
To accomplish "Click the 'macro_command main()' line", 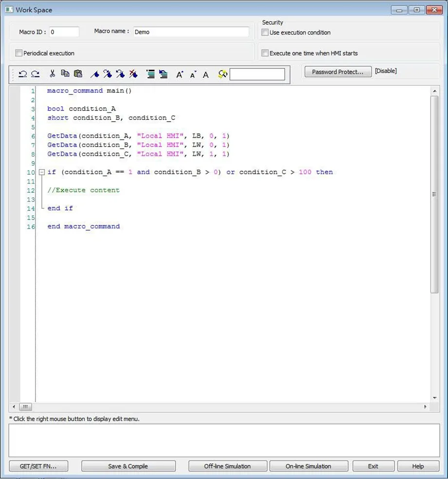I will click(x=89, y=91).
